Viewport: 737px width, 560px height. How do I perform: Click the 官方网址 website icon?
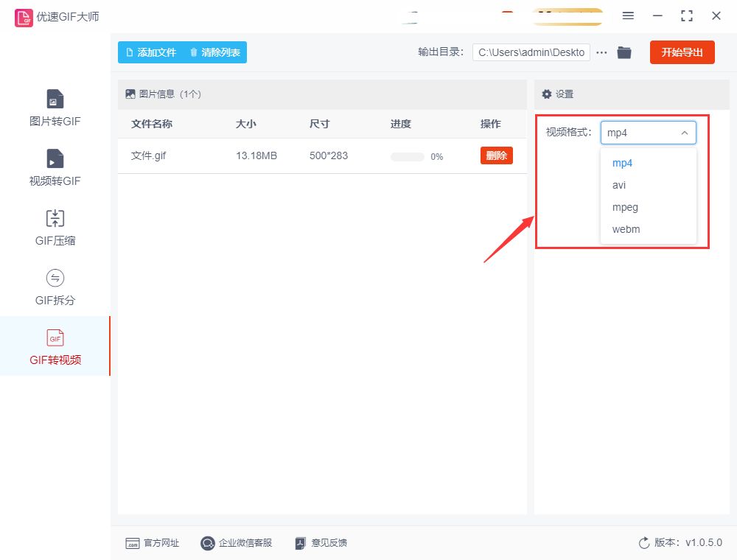tap(133, 544)
